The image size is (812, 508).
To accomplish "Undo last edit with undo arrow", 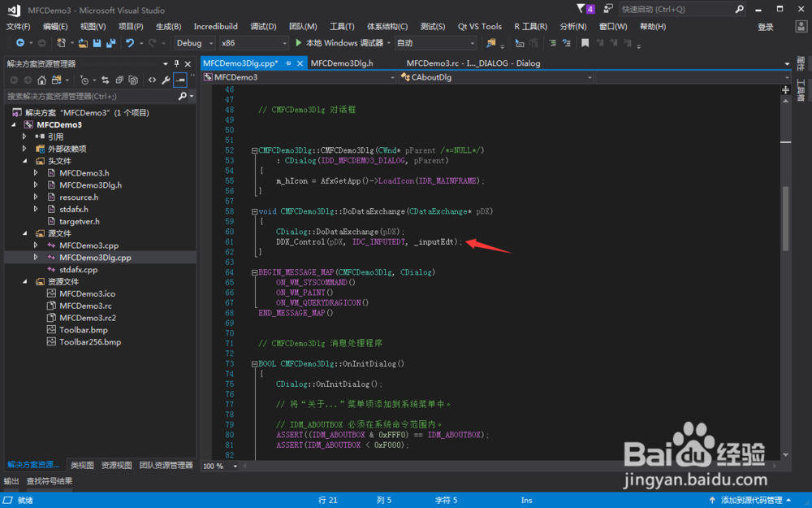I will pyautogui.click(x=129, y=43).
